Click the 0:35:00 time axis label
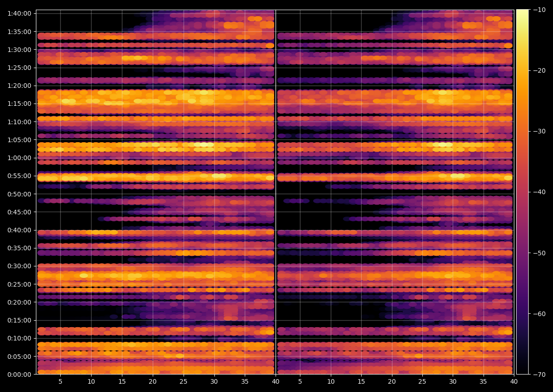 click(x=19, y=248)
